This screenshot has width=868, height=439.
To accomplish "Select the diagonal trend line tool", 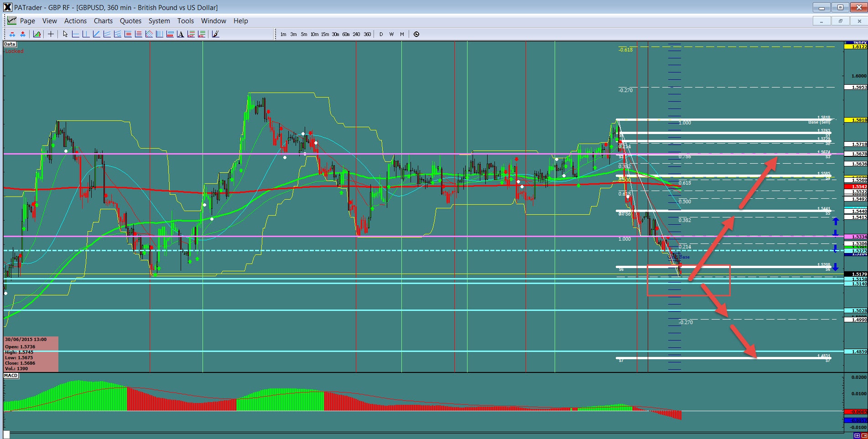I will click(x=96, y=34).
